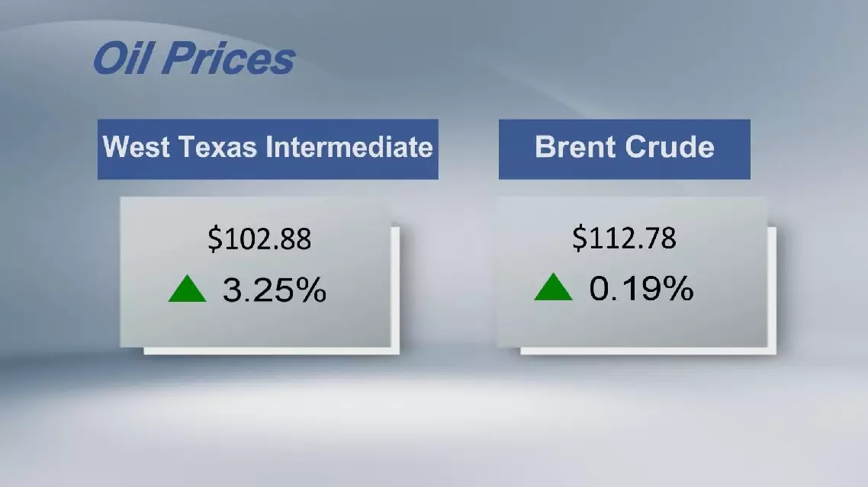Click the dollar sign in $112.78
Screen dimensions: 868x487
click(x=579, y=239)
